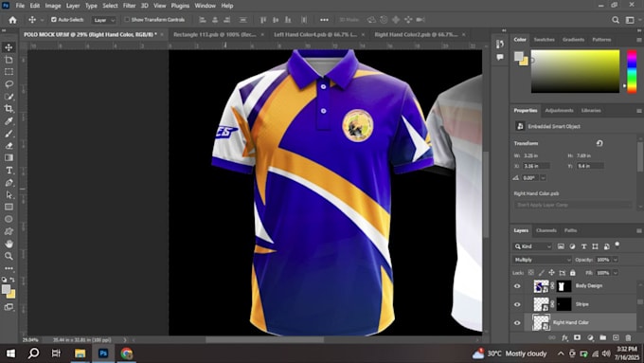Open the Comments panel icon

pyautogui.click(x=500, y=57)
